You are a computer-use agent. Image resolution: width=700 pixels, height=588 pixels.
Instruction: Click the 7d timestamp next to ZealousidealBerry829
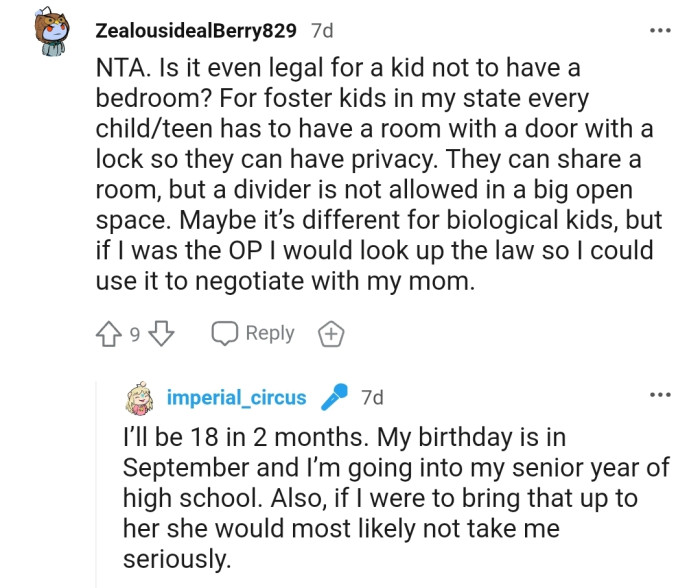tap(322, 31)
